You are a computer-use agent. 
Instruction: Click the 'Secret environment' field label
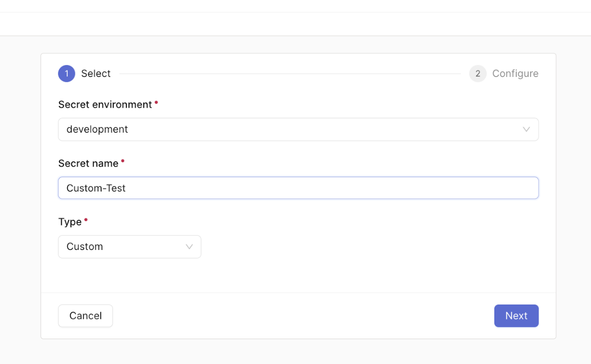point(105,105)
